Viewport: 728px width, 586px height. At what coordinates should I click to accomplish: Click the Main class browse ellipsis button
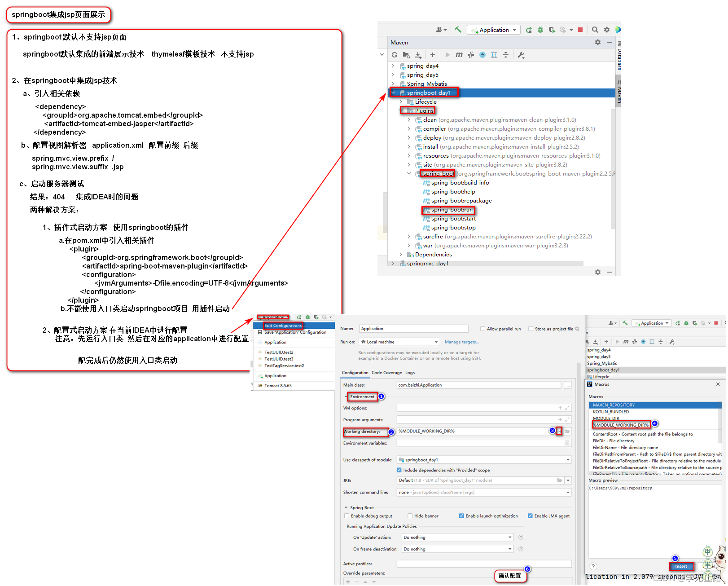[568, 385]
